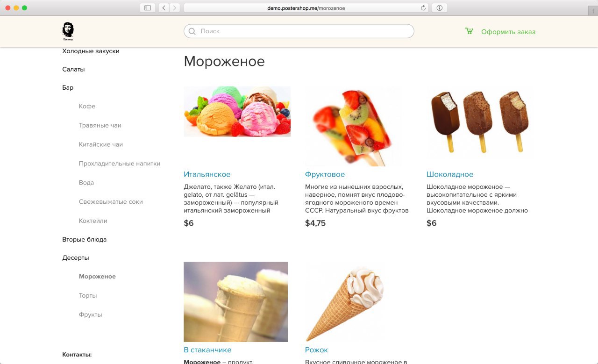This screenshot has width=598, height=364.
Task: Expand the Десерты category in the sidebar
Action: 76,257
